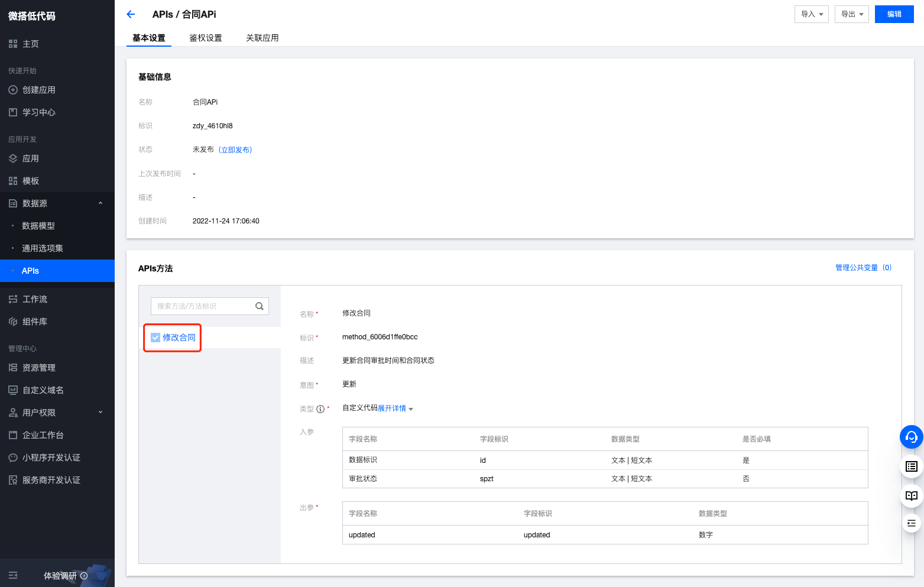The height and width of the screenshot is (587, 924).
Task: Click the 是否必填 column header
Action: click(757, 439)
